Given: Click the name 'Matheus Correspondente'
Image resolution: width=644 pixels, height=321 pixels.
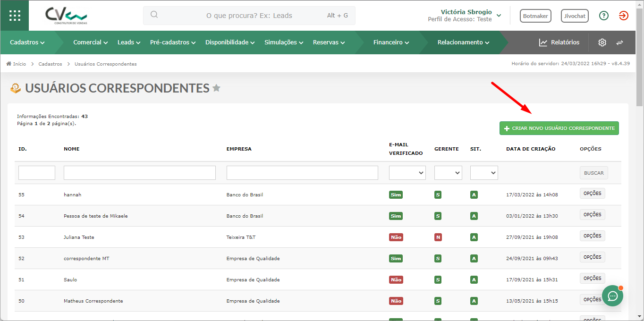Looking at the screenshot, I should 93,301.
